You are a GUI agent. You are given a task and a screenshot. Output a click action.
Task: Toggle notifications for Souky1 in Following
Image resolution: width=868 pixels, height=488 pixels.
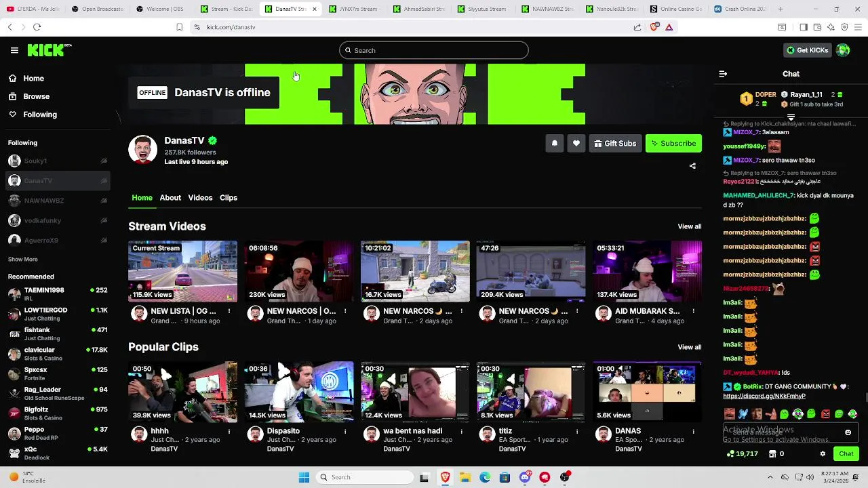pos(104,161)
